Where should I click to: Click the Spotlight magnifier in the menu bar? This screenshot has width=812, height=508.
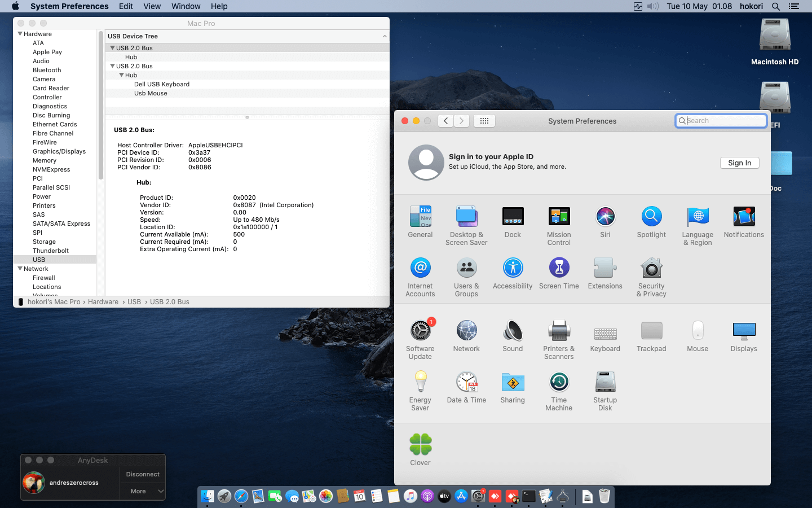tap(776, 6)
